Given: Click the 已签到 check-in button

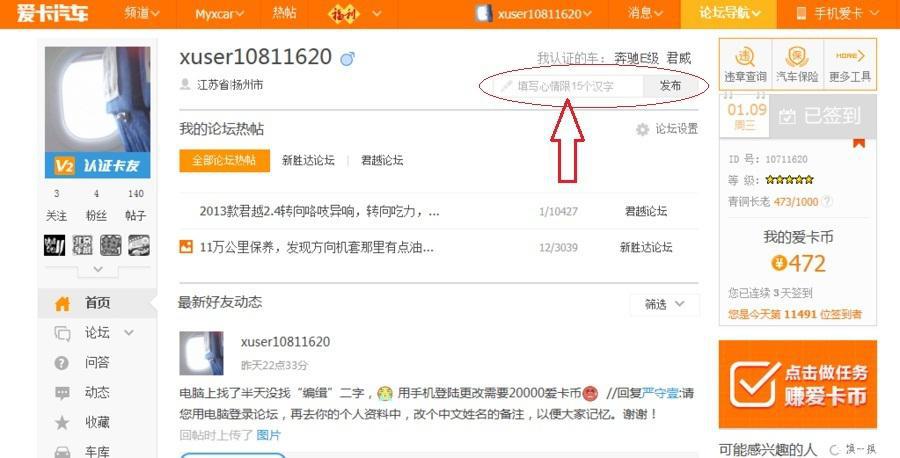Looking at the screenshot, I should (x=823, y=116).
